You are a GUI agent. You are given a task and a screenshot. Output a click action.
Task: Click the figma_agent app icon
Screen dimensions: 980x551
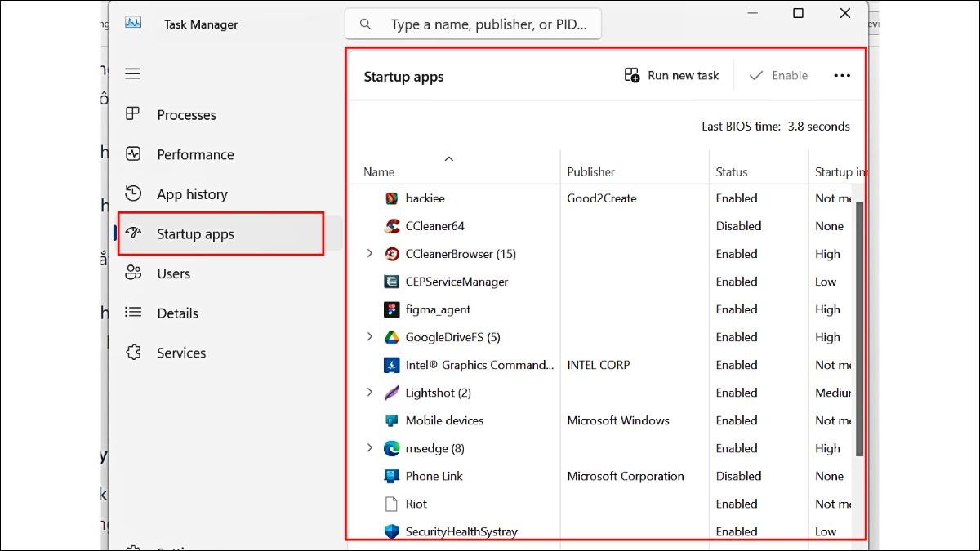point(391,309)
